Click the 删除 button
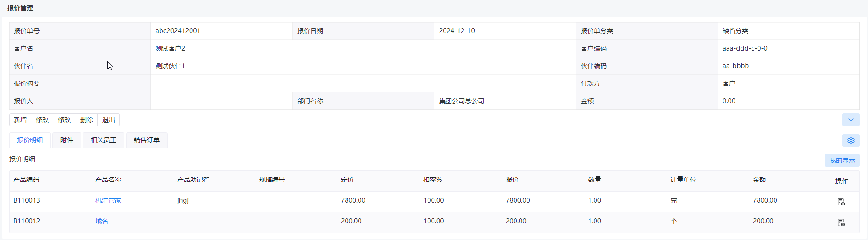 coord(87,120)
